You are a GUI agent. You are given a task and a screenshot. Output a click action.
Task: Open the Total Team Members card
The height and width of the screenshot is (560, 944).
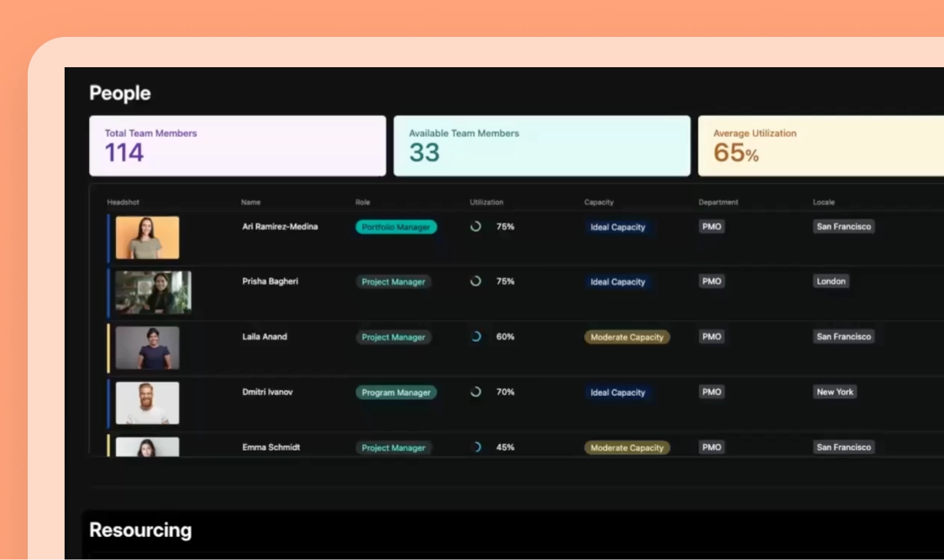(237, 146)
